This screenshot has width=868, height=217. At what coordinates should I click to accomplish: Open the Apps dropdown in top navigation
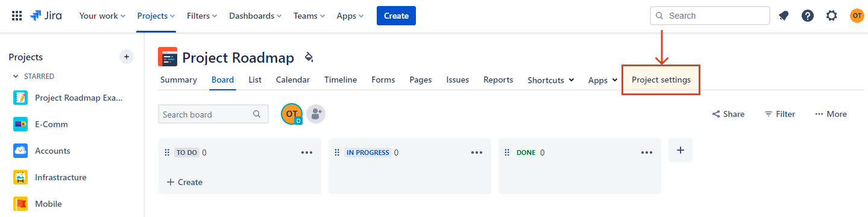pyautogui.click(x=350, y=16)
